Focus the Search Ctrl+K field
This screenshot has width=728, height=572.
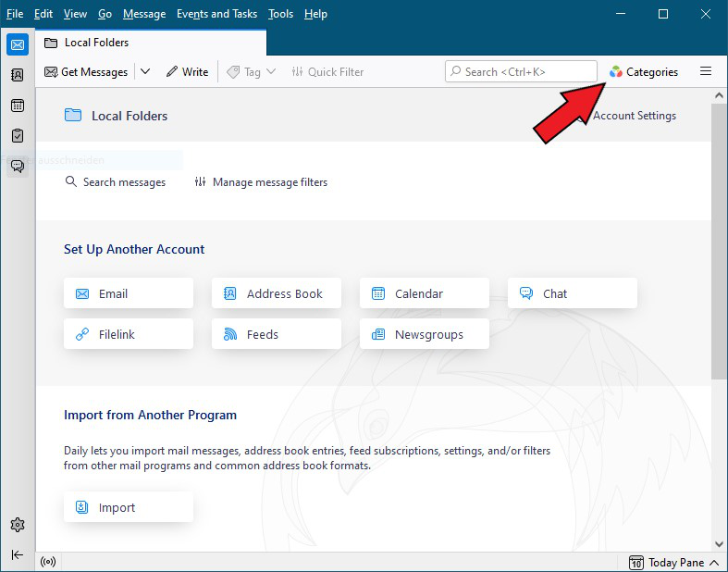521,71
